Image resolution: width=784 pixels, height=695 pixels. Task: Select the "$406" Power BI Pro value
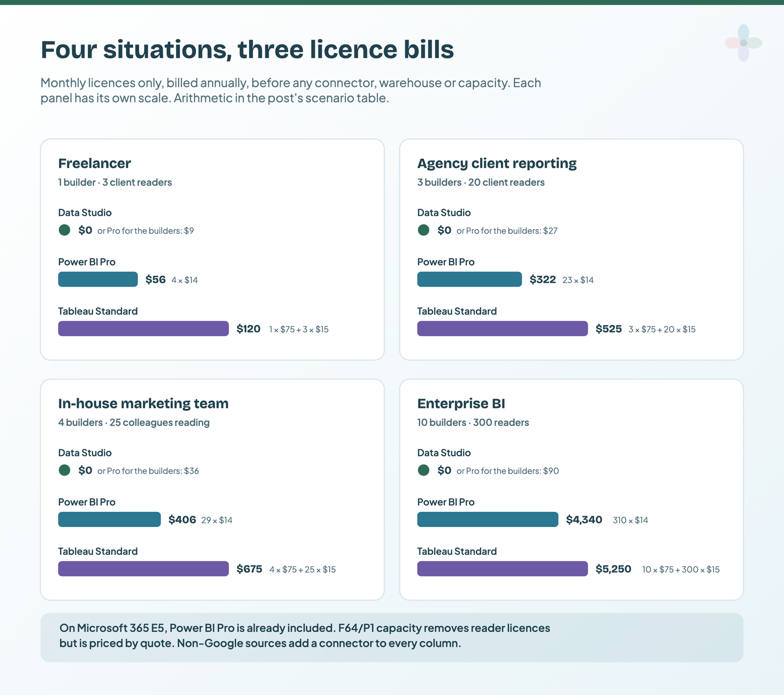(x=182, y=520)
